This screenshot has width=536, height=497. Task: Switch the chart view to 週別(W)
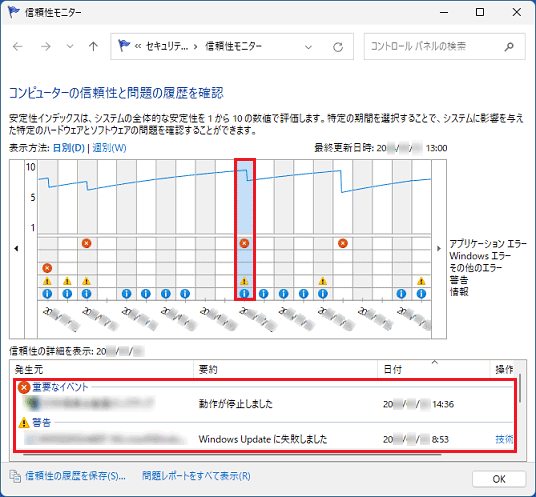click(109, 148)
